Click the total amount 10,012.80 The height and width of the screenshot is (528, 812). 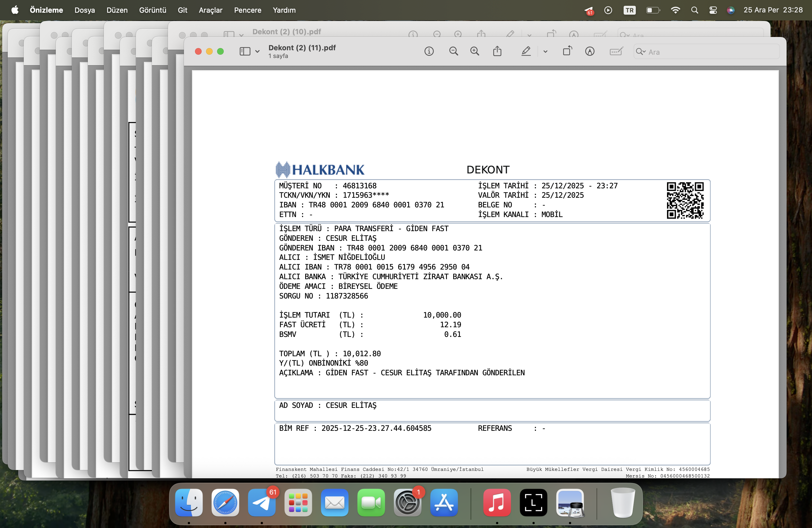point(362,353)
